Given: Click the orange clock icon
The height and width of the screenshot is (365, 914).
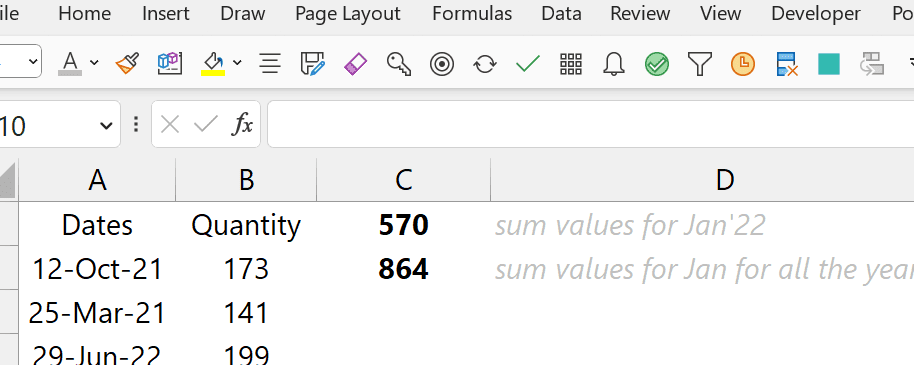Looking at the screenshot, I should (743, 64).
